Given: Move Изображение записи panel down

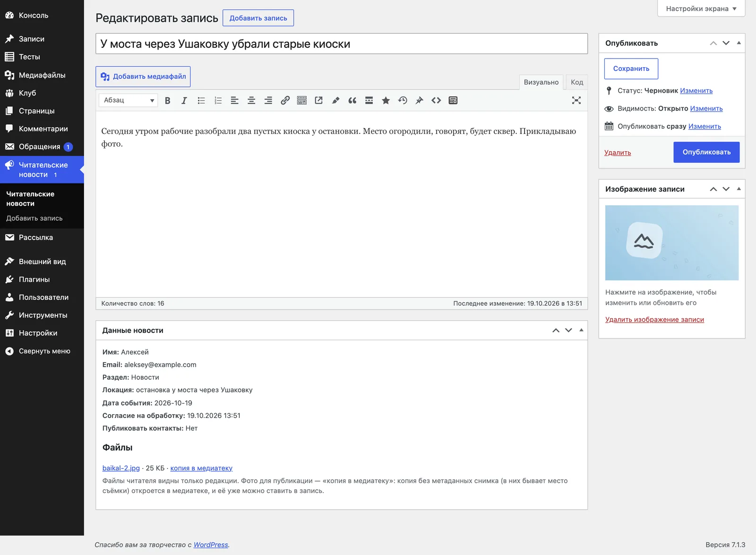Looking at the screenshot, I should (726, 189).
